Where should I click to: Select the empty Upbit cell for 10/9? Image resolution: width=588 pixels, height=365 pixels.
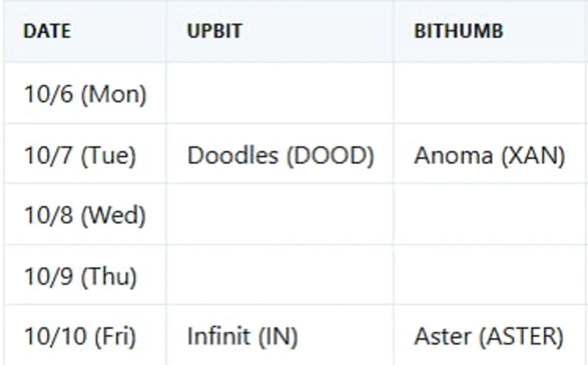pos(279,277)
